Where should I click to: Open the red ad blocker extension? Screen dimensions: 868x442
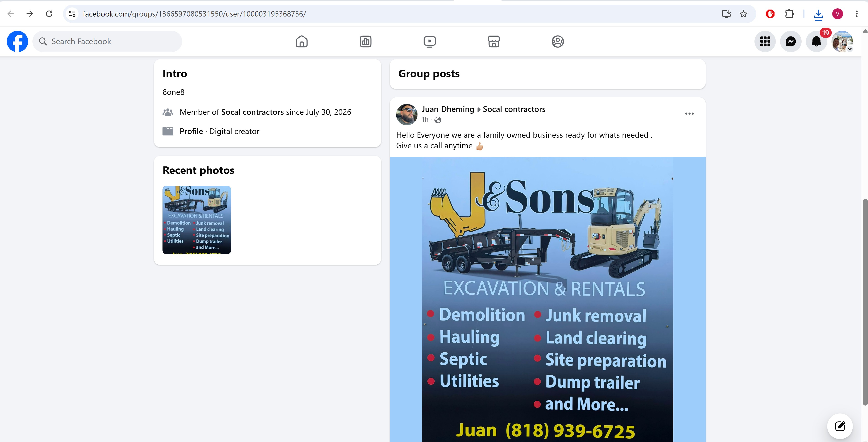pos(770,14)
